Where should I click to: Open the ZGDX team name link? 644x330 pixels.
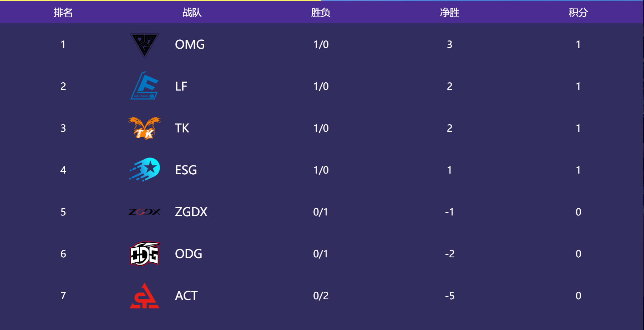[x=191, y=212]
